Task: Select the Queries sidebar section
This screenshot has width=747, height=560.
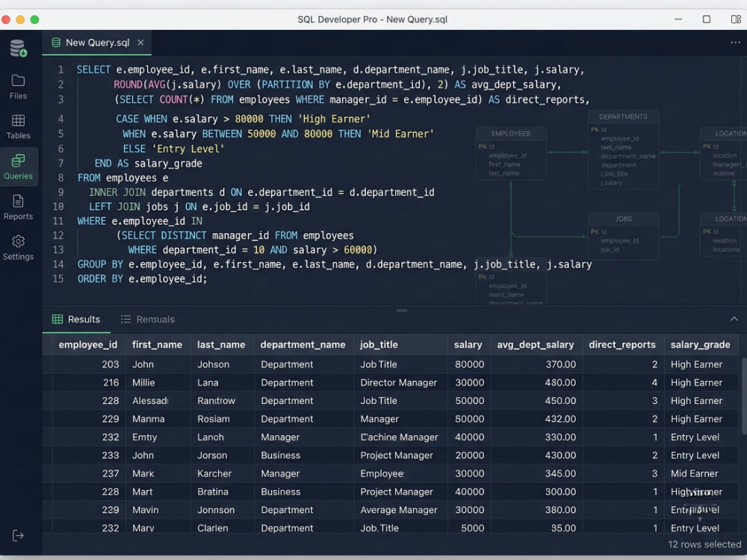Action: click(x=18, y=167)
